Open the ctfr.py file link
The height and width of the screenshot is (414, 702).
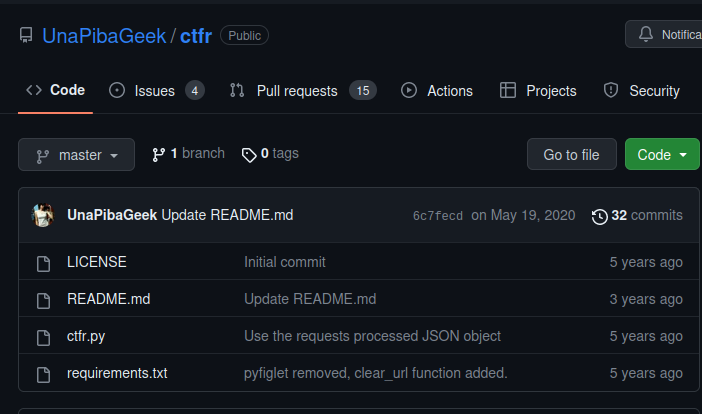pyautogui.click(x=86, y=336)
